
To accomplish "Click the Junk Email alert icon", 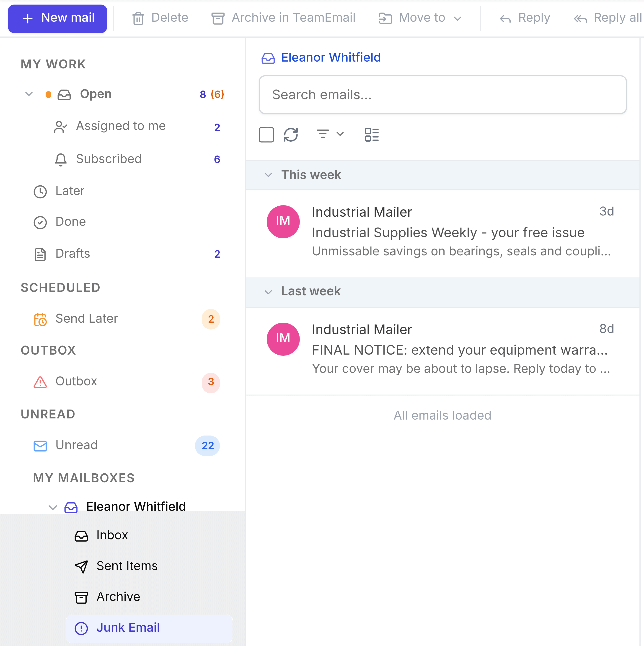I will pyautogui.click(x=81, y=628).
